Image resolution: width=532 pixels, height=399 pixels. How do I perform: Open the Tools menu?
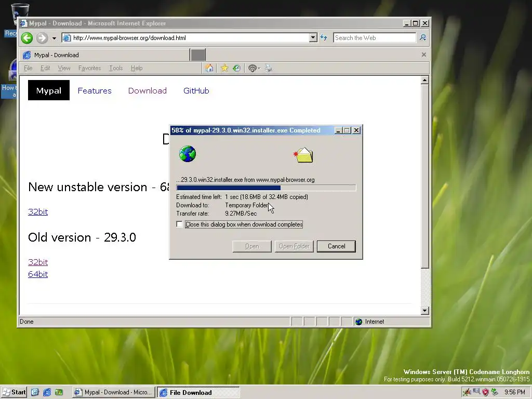(x=116, y=68)
